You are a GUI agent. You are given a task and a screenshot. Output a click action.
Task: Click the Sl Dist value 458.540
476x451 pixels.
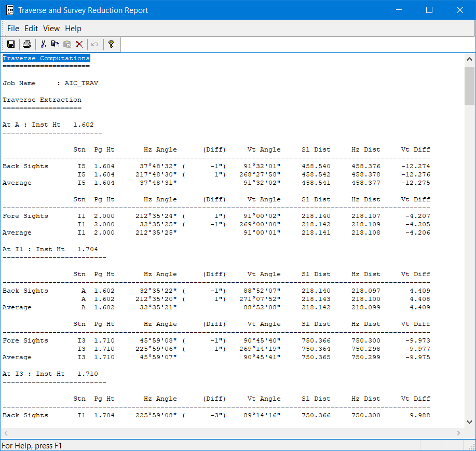click(316, 166)
